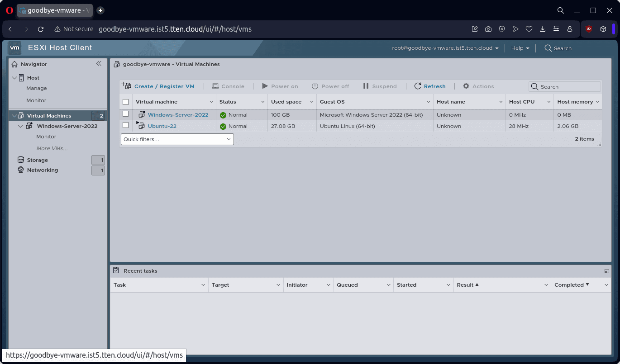Select Monitor under Windows-Server-2022

pyautogui.click(x=46, y=137)
